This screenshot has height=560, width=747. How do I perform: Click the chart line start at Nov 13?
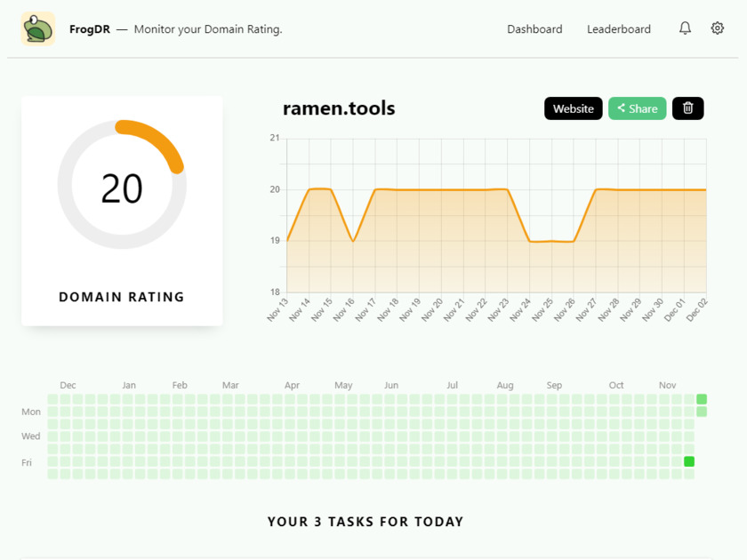(x=287, y=241)
